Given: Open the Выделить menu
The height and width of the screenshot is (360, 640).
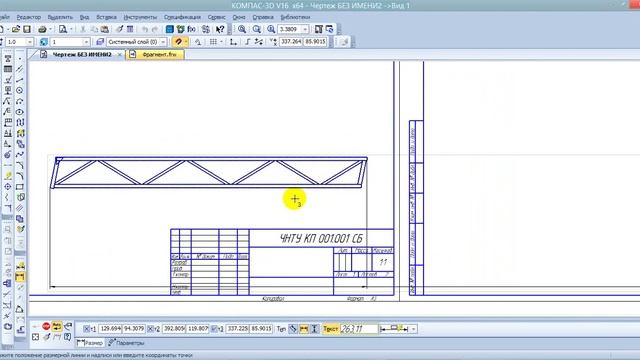Looking at the screenshot, I should tap(60, 17).
